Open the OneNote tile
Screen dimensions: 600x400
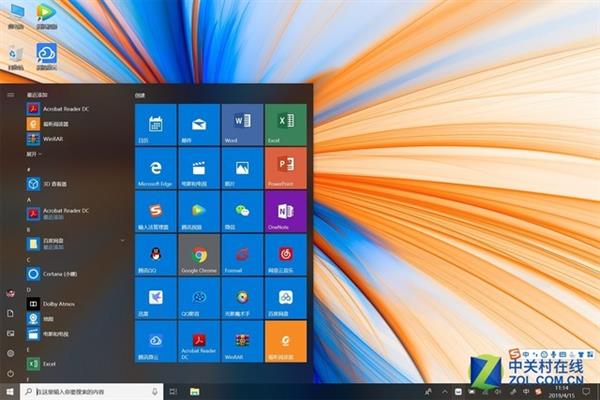286,212
